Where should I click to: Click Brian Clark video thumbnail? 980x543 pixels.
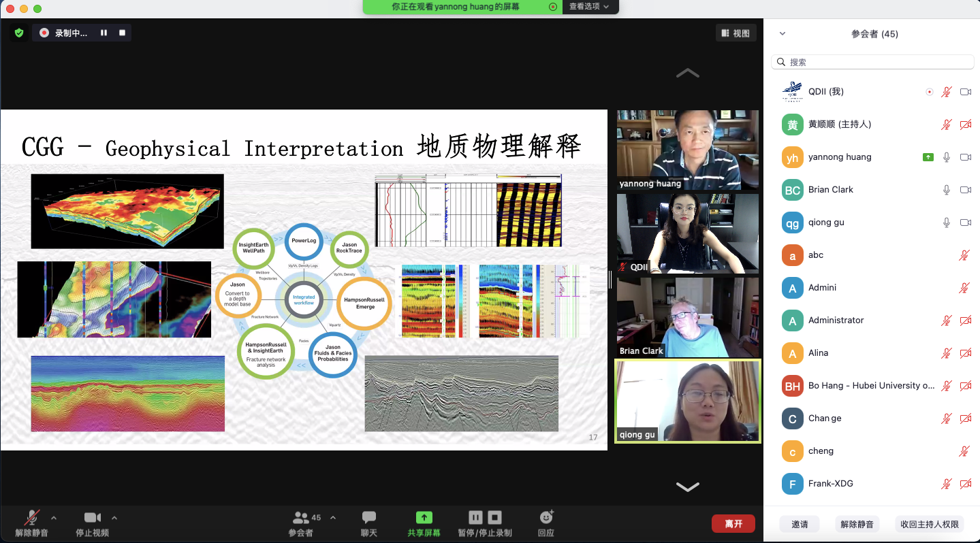[x=688, y=317]
